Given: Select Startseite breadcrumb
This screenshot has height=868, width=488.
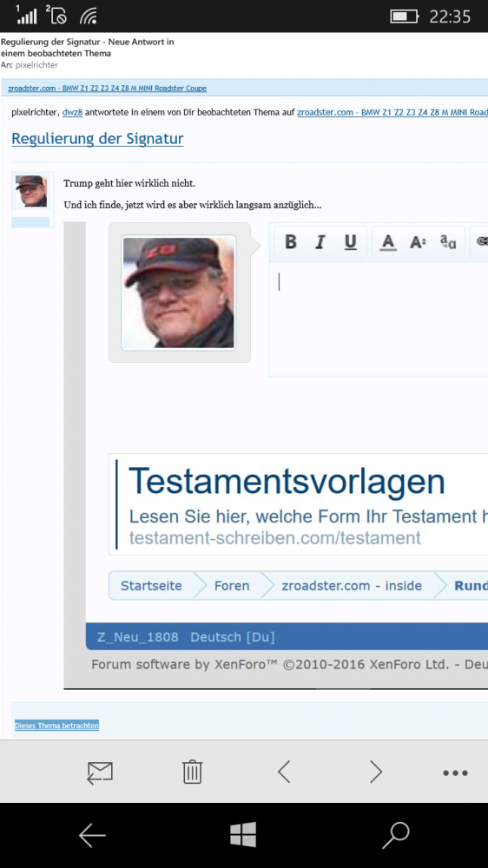Looking at the screenshot, I should click(151, 586).
